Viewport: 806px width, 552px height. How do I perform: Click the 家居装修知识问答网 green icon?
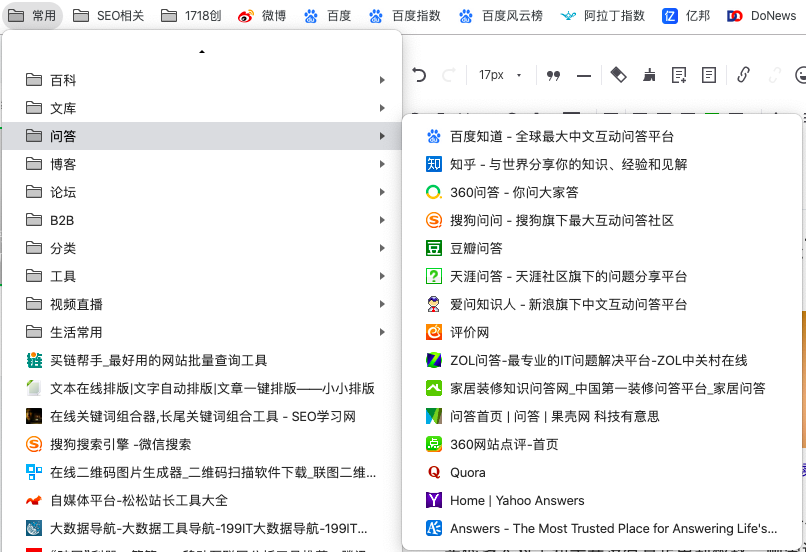click(434, 388)
